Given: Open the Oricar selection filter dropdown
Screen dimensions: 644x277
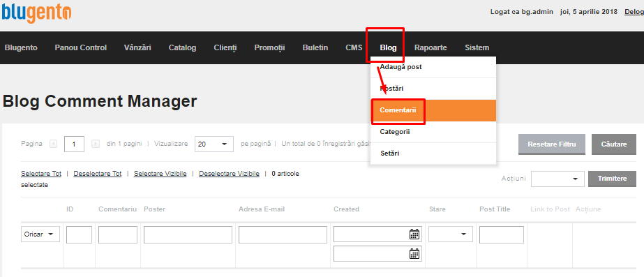Looking at the screenshot, I should pyautogui.click(x=40, y=234).
